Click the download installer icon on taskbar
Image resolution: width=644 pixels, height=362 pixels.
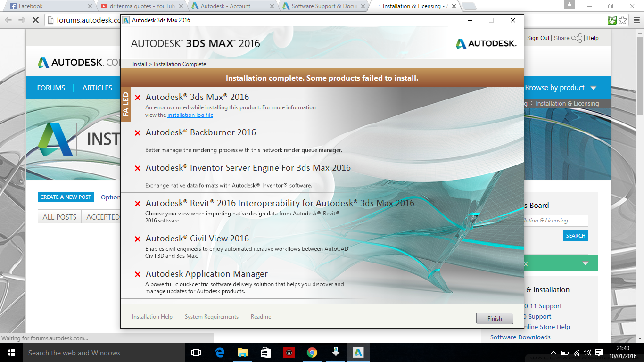(x=335, y=353)
